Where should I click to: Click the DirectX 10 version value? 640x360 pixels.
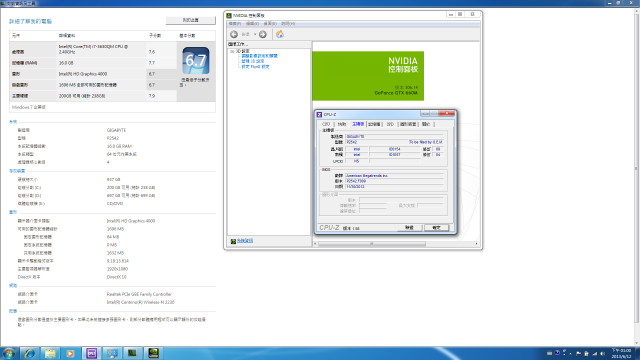[117, 277]
